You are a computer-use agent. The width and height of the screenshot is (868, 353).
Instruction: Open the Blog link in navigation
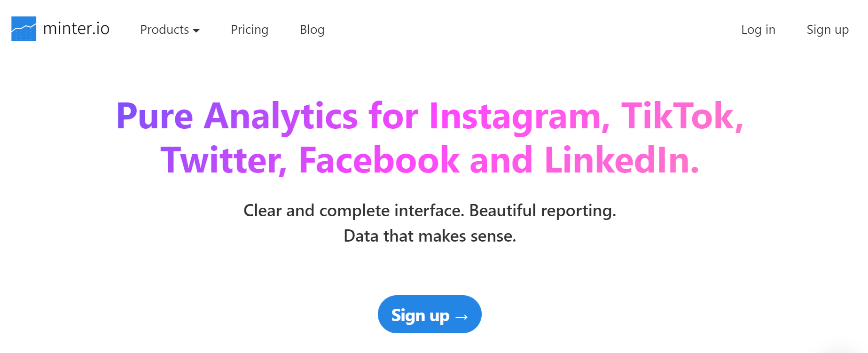312,30
